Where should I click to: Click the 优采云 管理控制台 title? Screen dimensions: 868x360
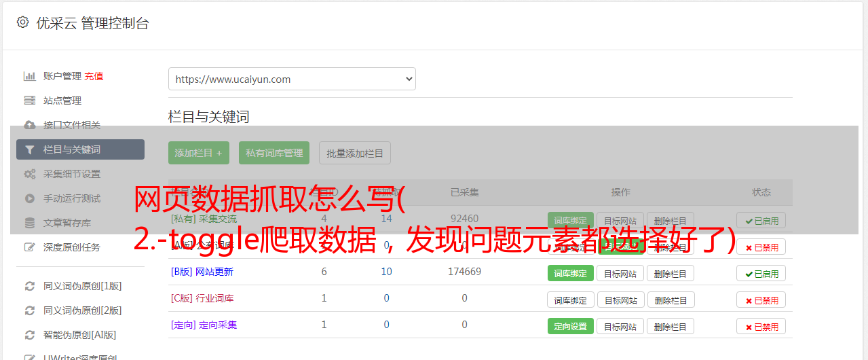click(92, 23)
